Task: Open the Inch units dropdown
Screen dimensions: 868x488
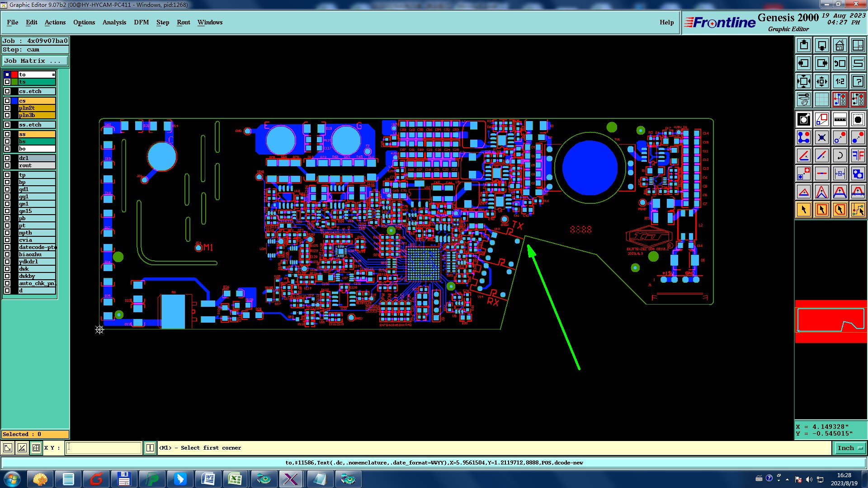Action: (x=850, y=448)
